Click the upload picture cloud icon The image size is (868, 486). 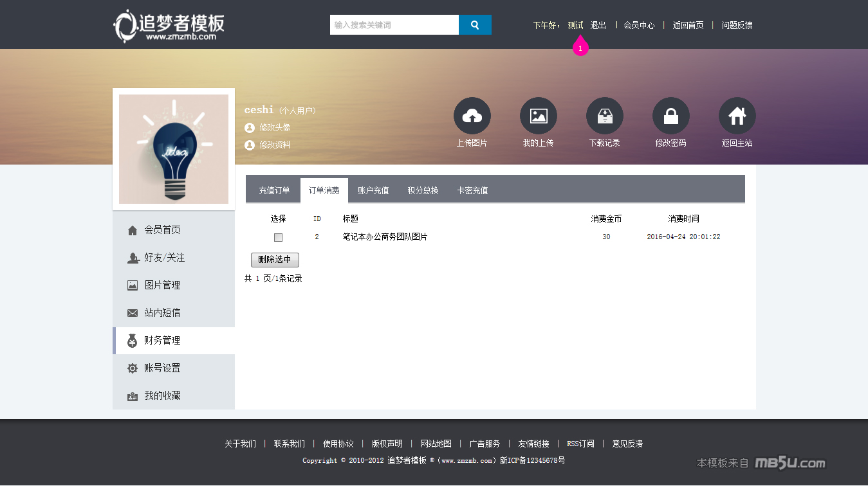[472, 116]
